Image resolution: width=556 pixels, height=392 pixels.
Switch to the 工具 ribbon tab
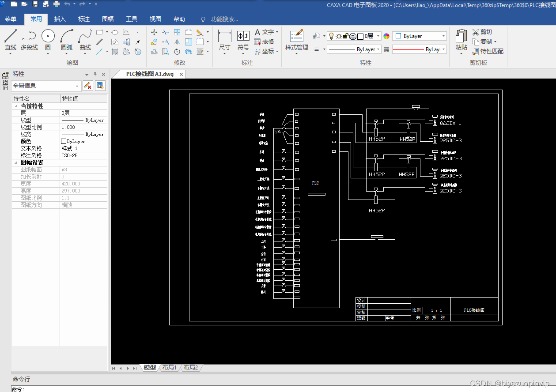(132, 19)
